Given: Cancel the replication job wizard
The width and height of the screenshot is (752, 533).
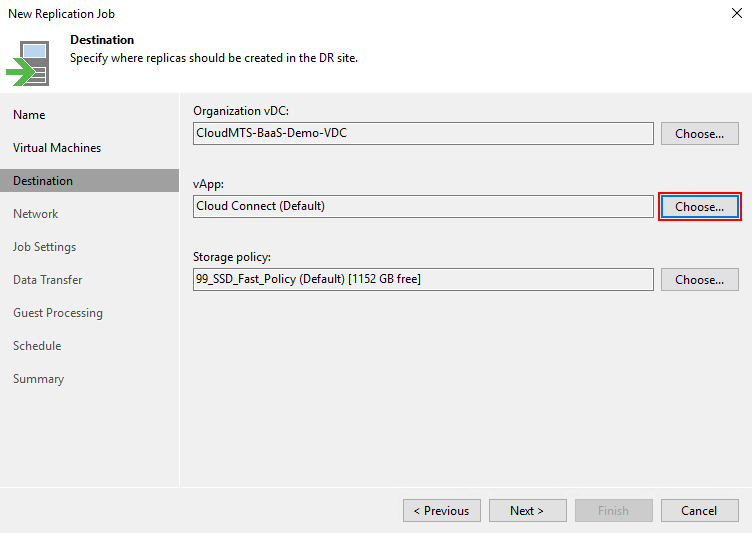Looking at the screenshot, I should [x=699, y=511].
